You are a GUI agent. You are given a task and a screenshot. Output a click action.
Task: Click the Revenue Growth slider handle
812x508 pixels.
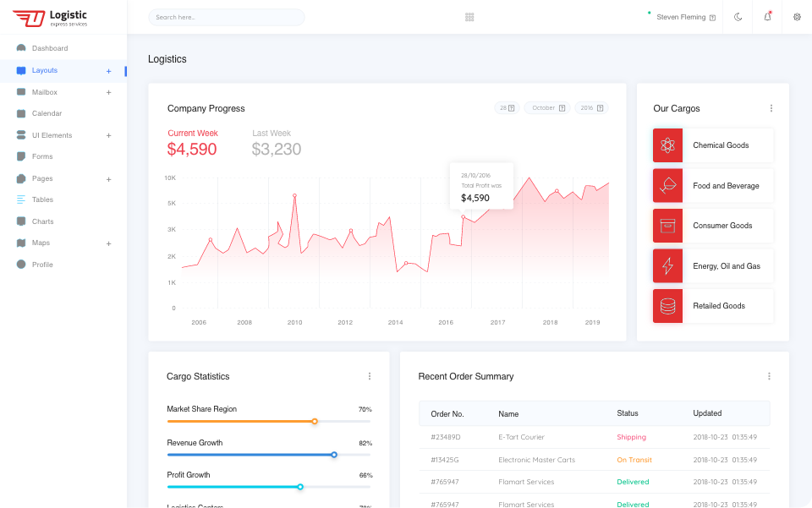click(334, 455)
